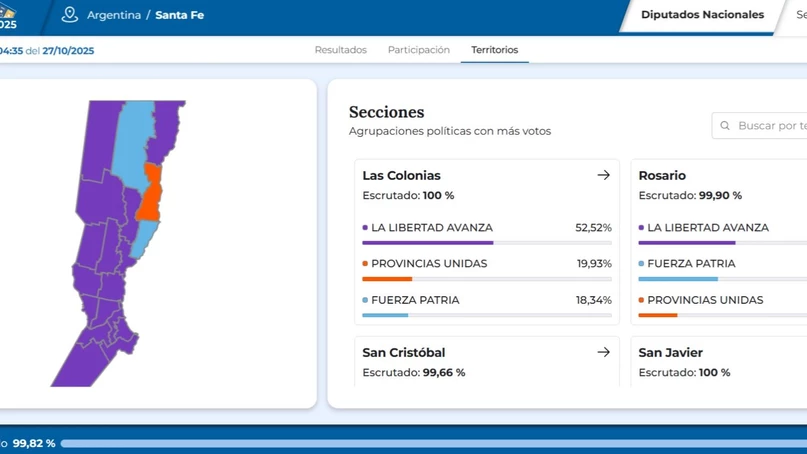Viewport: 807px width, 454px height.
Task: Click the vote count progress bar at the bottom
Action: 430,443
